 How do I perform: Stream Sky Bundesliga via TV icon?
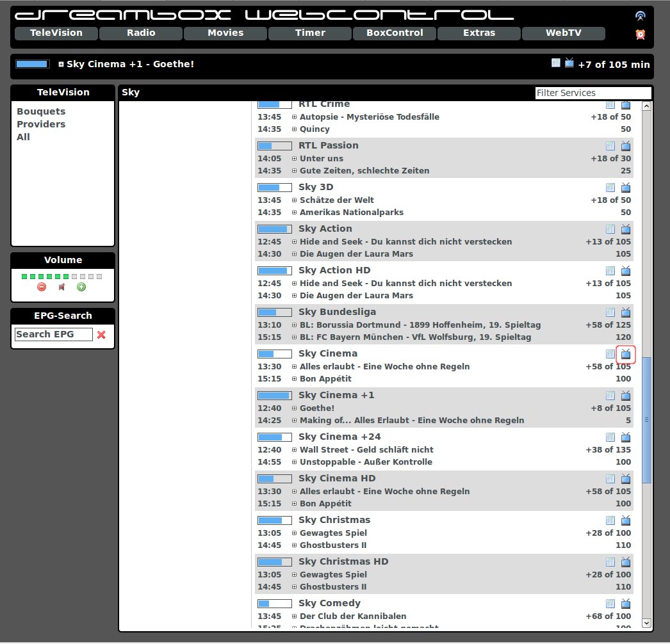tap(626, 312)
